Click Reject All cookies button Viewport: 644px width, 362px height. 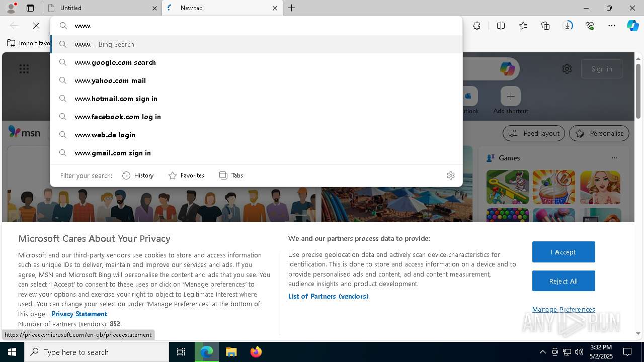point(563,281)
